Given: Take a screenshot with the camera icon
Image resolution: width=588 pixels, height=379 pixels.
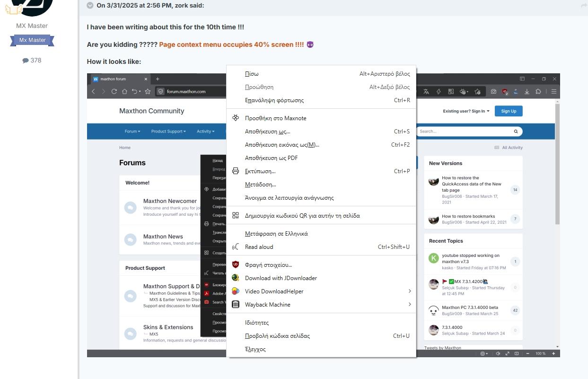Looking at the screenshot, I should tap(493, 91).
